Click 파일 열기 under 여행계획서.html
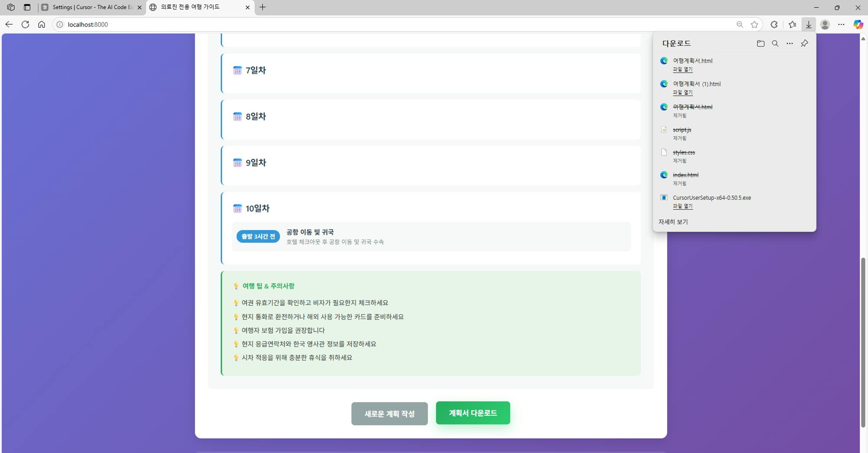Image resolution: width=868 pixels, height=453 pixels. 683,69
